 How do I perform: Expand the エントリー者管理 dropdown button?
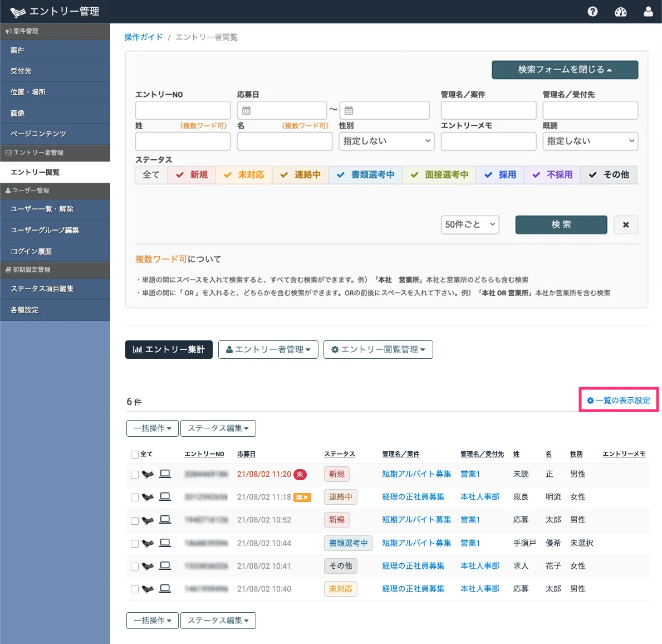[268, 350]
